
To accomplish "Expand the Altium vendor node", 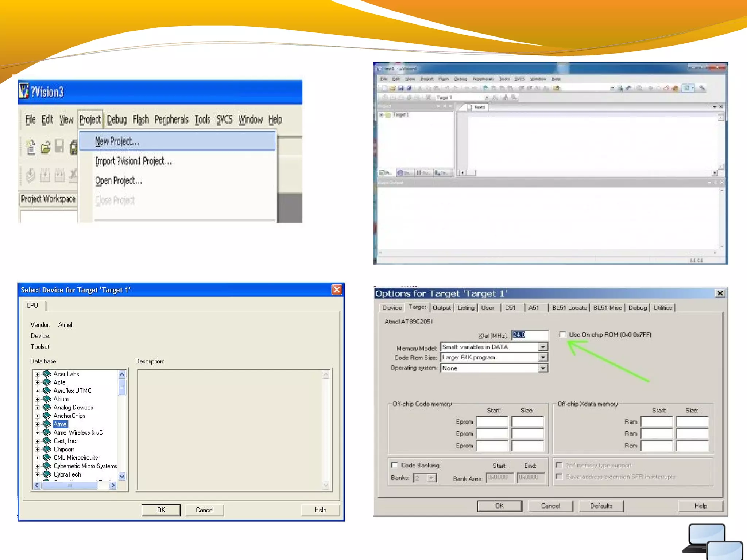I will click(37, 399).
